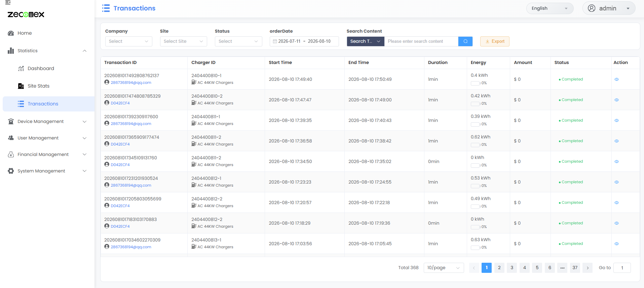
Task: Click the System Management gear icon
Action: click(11, 171)
